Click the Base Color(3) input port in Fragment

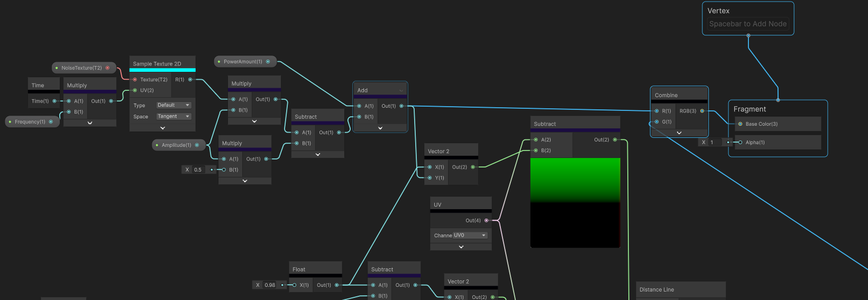pos(740,124)
